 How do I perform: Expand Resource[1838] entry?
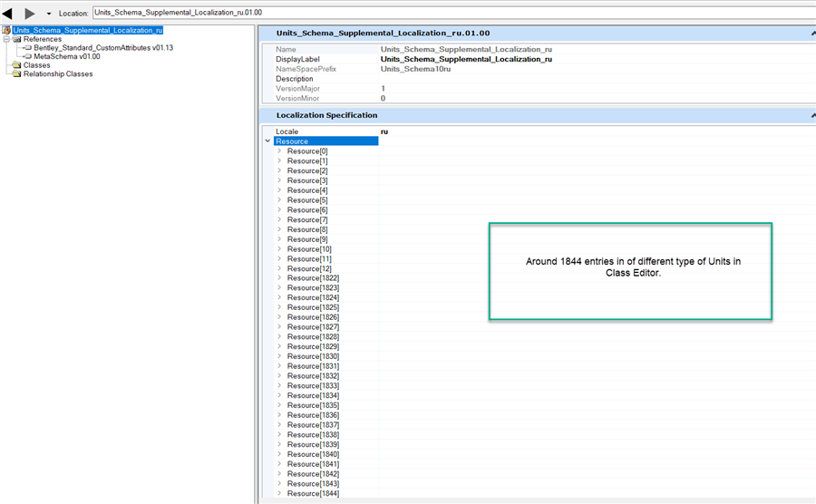pos(279,435)
